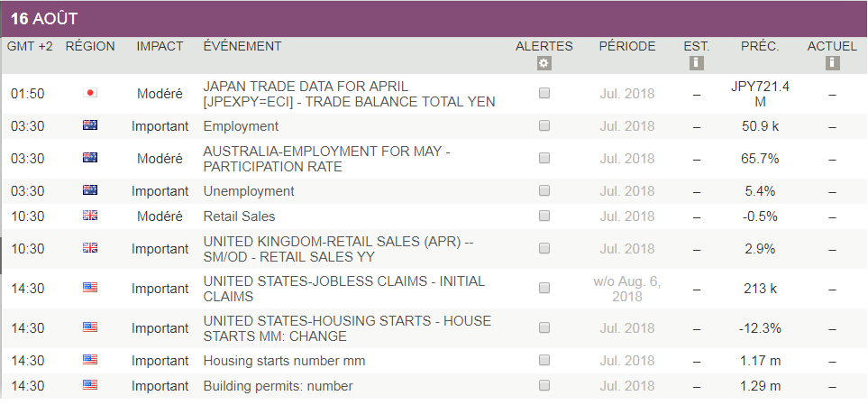Click the Japan flag icon
The height and width of the screenshot is (405, 868).
[90, 93]
